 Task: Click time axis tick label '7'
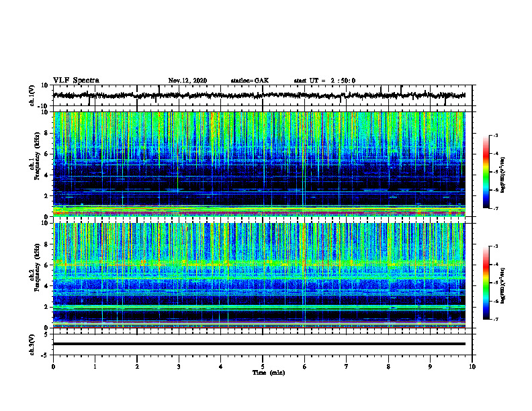pos(347,367)
